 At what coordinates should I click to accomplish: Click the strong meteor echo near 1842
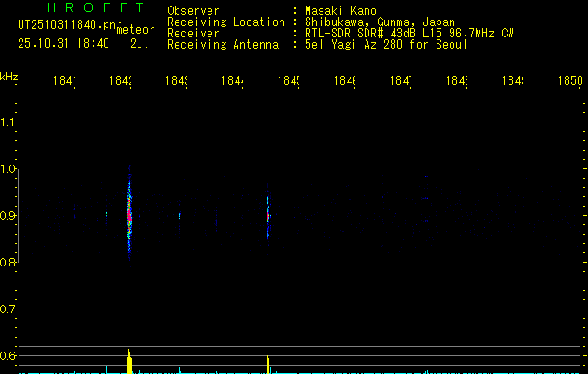pos(129,214)
